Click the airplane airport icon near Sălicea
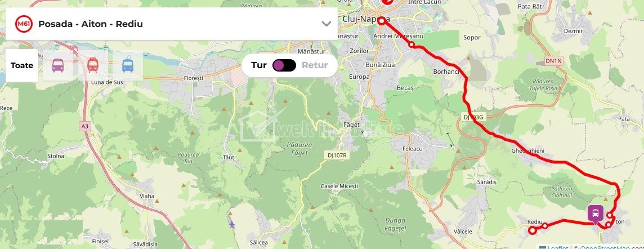The height and width of the screenshot is (249, 644). [232, 224]
